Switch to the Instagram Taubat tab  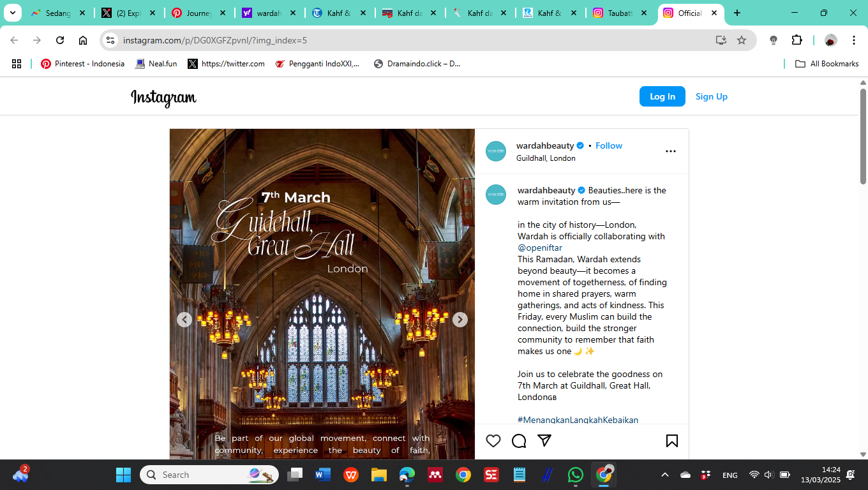click(621, 13)
